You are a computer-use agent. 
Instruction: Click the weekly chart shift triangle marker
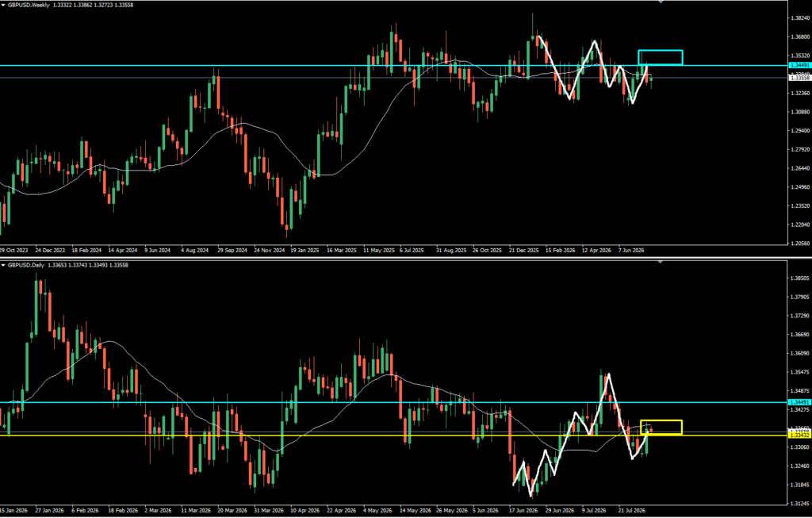pyautogui.click(x=661, y=2)
